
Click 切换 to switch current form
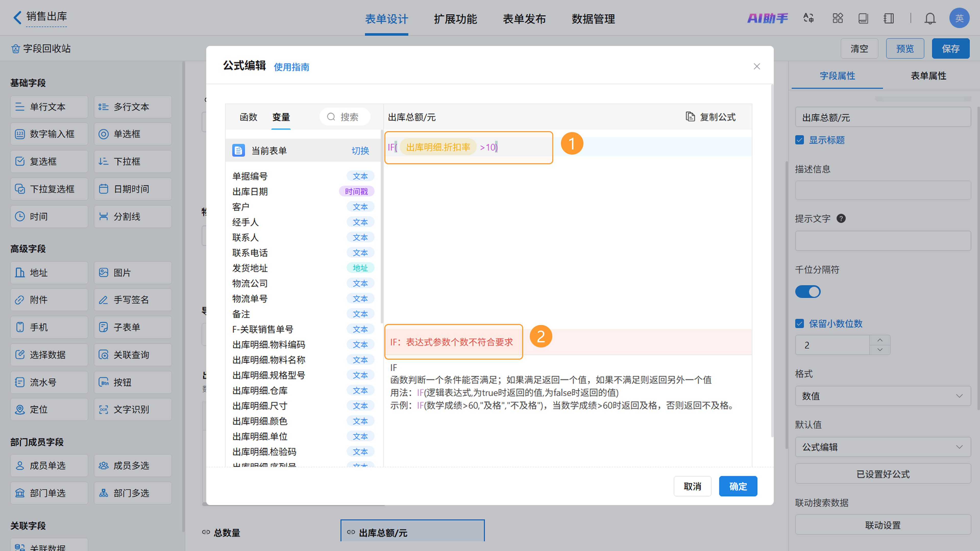[x=360, y=151]
